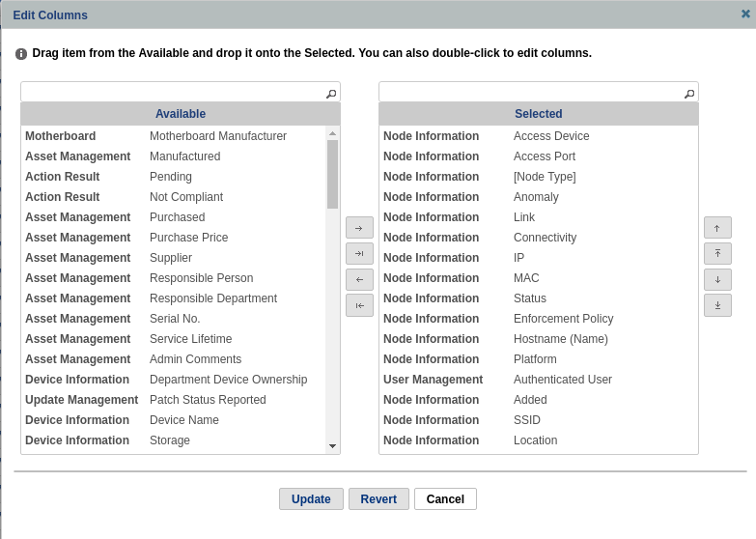Click the info icon beside the drag instructions
Viewport: 756px width, 539px height.
[21, 54]
